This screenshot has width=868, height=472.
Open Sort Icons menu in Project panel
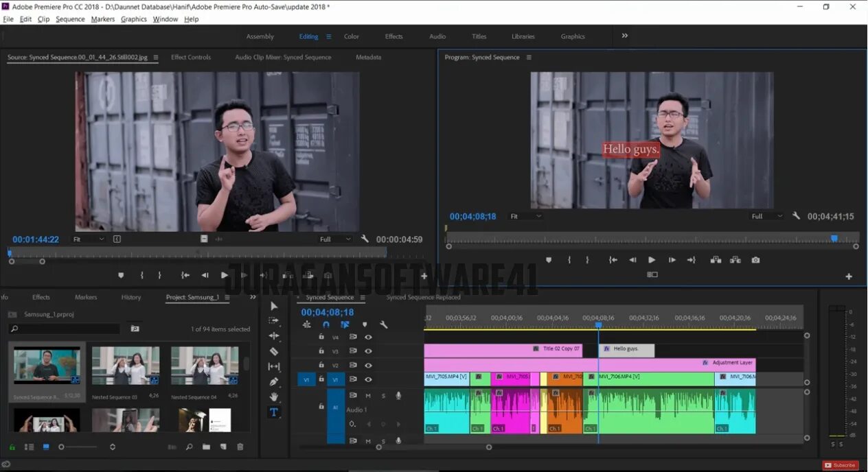point(113,447)
